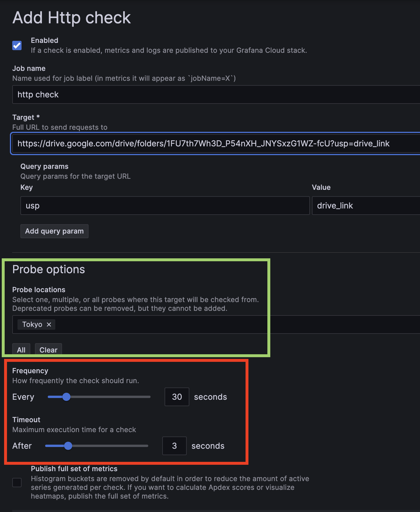Clear the probe locations
Viewport: 420px width, 512px height.
point(48,350)
